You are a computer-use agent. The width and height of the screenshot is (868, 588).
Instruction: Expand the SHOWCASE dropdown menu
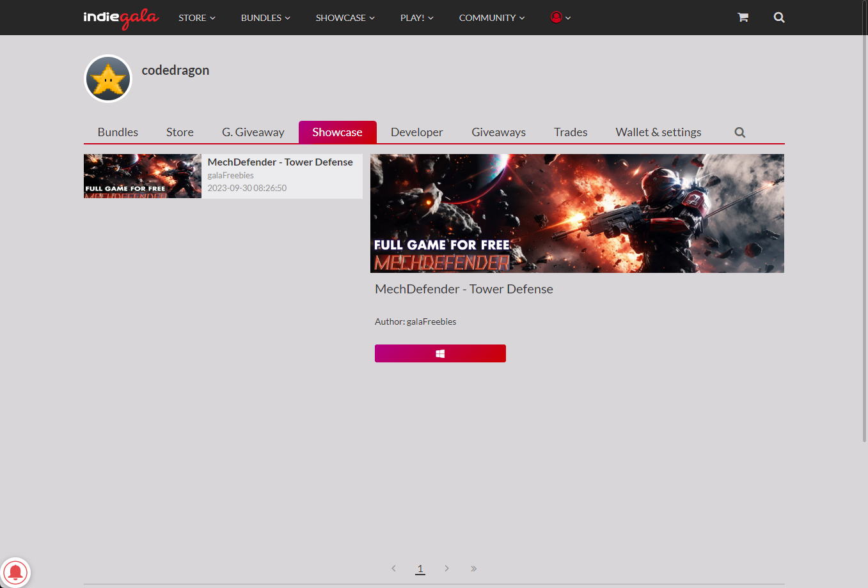coord(345,18)
